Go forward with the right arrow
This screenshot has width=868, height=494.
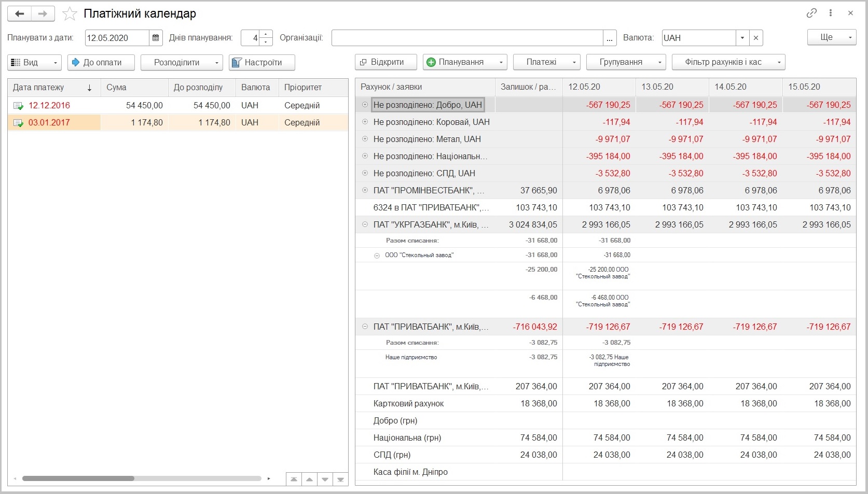(x=43, y=14)
